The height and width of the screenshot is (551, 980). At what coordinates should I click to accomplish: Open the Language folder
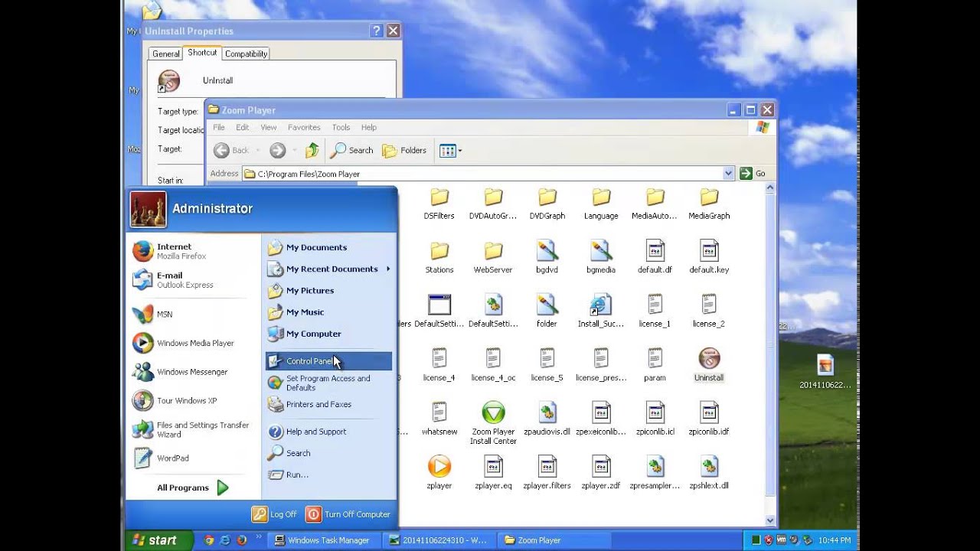pyautogui.click(x=601, y=204)
